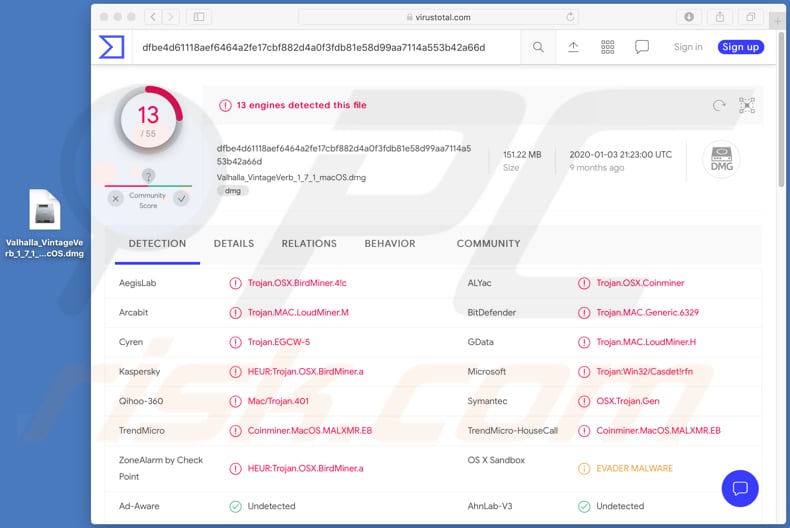
Task: Open the blue chat bubble button
Action: click(740, 488)
